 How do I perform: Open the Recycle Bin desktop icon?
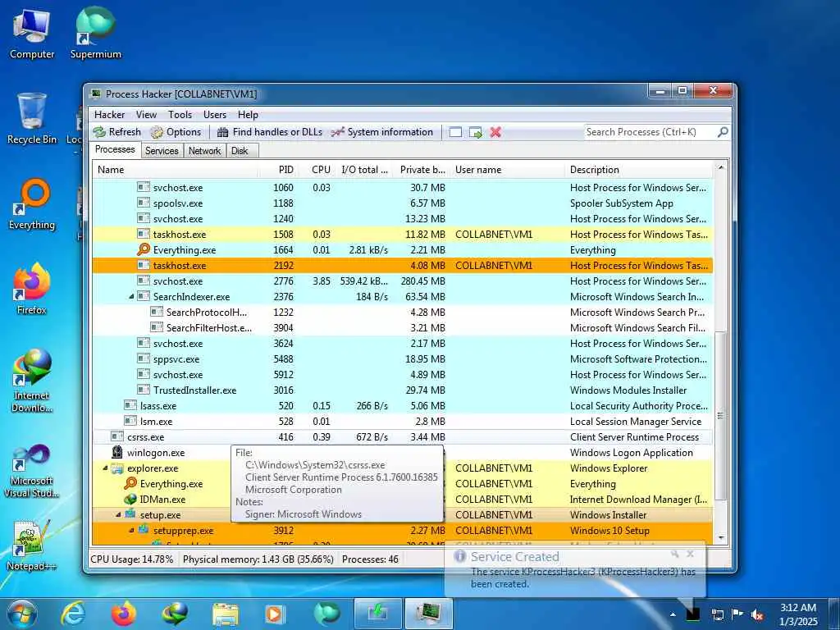click(x=32, y=119)
